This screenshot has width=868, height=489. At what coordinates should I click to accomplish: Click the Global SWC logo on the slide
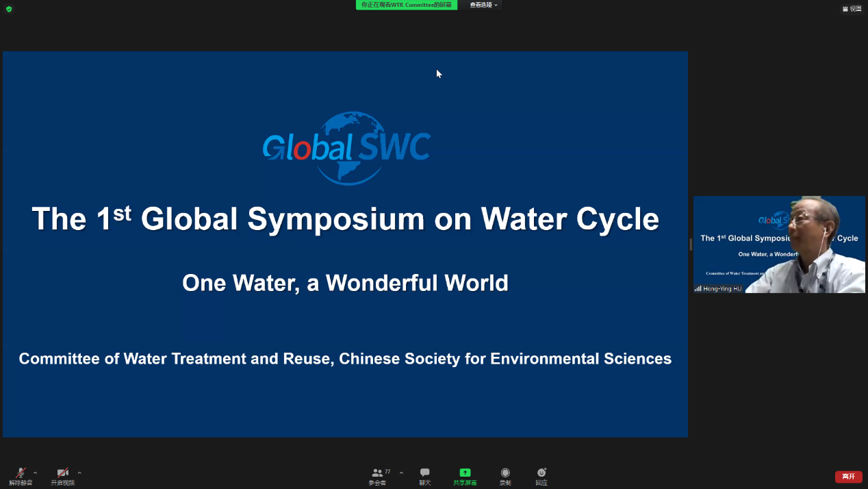click(346, 147)
